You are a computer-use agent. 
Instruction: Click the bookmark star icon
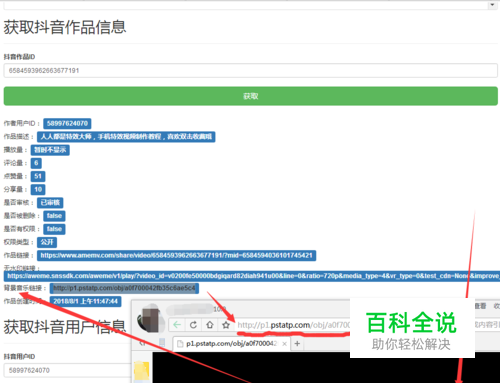[226, 325]
